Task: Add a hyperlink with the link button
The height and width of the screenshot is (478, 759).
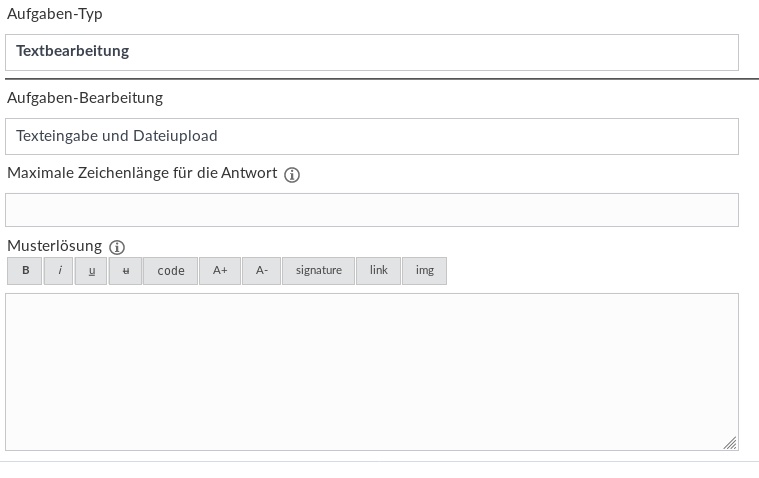Action: click(x=379, y=271)
